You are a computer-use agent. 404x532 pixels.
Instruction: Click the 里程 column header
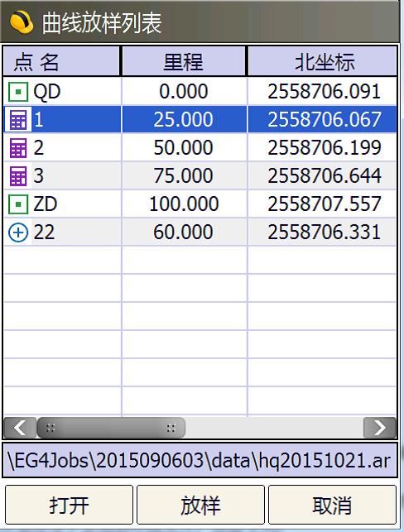[184, 62]
